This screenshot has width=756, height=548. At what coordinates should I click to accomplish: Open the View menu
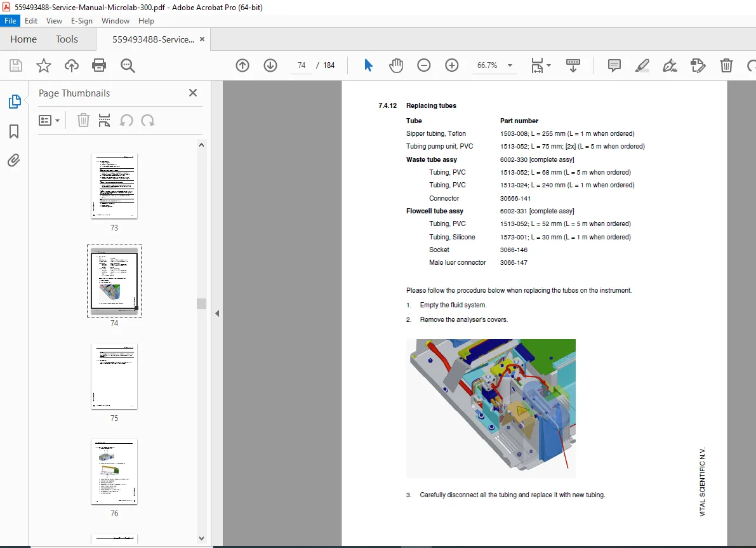coord(54,21)
